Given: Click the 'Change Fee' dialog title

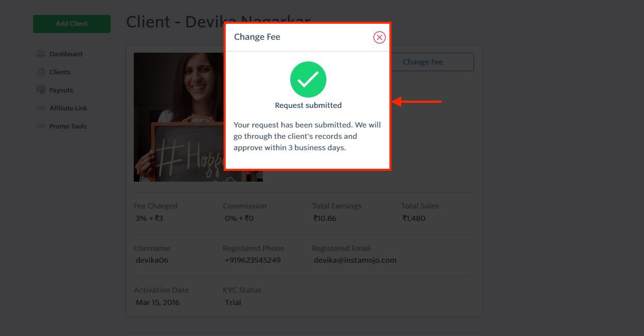Looking at the screenshot, I should (x=257, y=37).
